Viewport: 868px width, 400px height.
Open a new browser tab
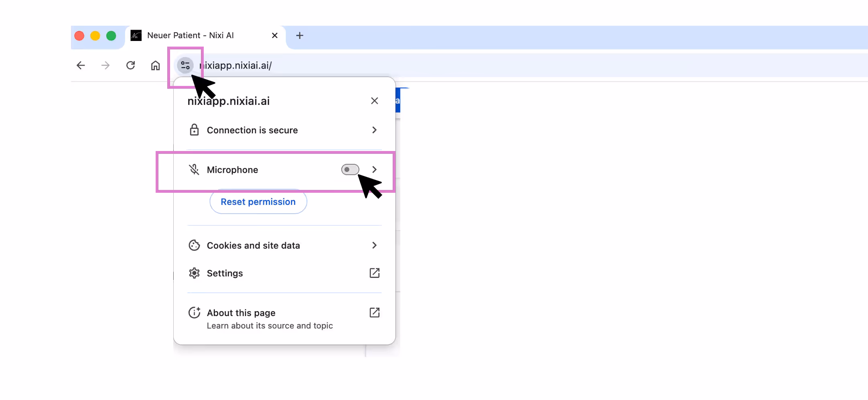(x=300, y=35)
